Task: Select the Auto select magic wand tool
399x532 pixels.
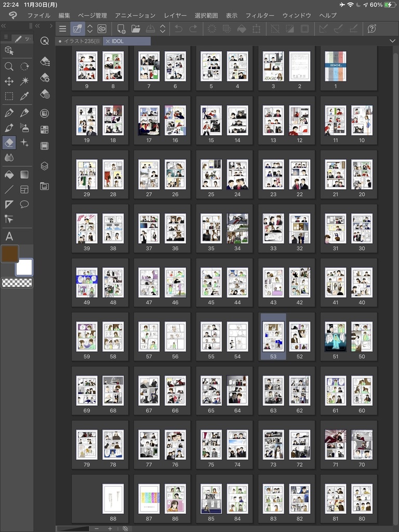Action: 24,81
